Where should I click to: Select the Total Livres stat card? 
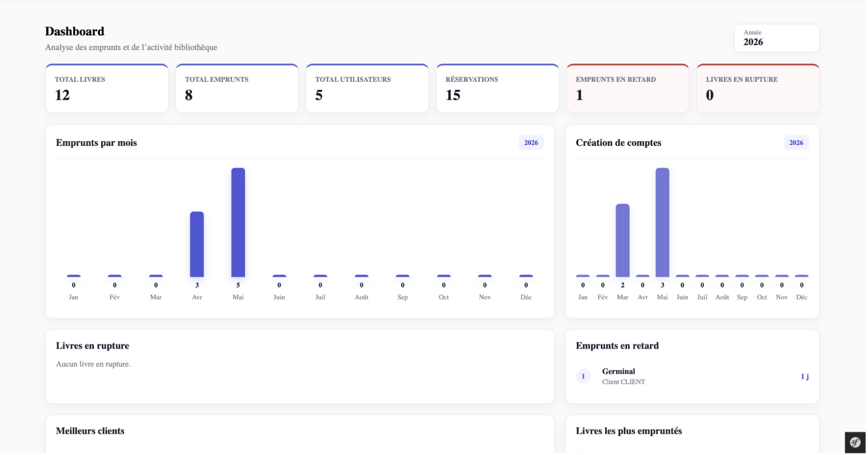click(x=107, y=88)
